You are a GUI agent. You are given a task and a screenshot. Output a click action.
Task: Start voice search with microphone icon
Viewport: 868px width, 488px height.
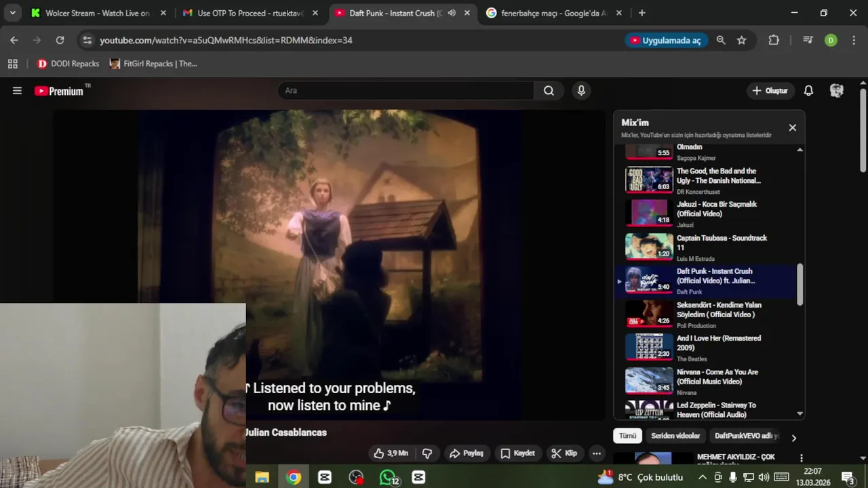click(x=581, y=91)
